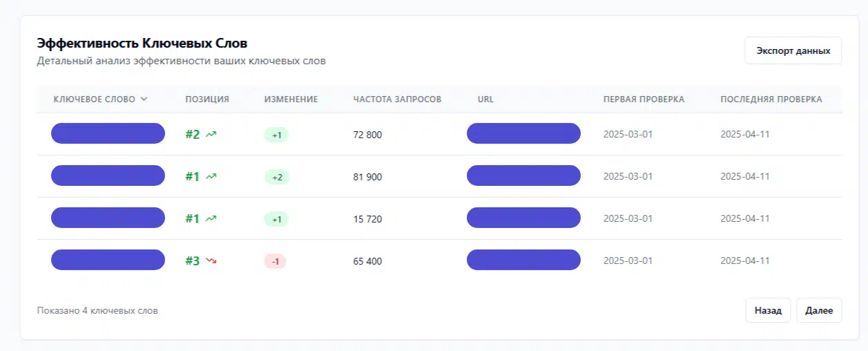Click the Последняя проверка column header
868x351 pixels.
pos(771,99)
